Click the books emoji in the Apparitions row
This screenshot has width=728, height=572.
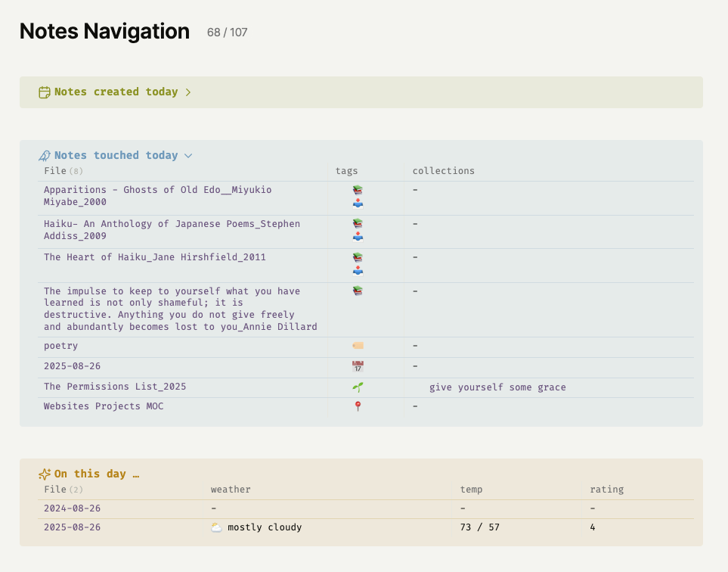(x=358, y=191)
